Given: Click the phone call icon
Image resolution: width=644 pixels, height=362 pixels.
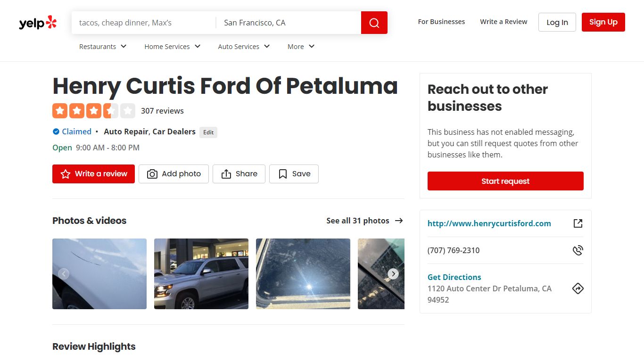Looking at the screenshot, I should tap(578, 250).
